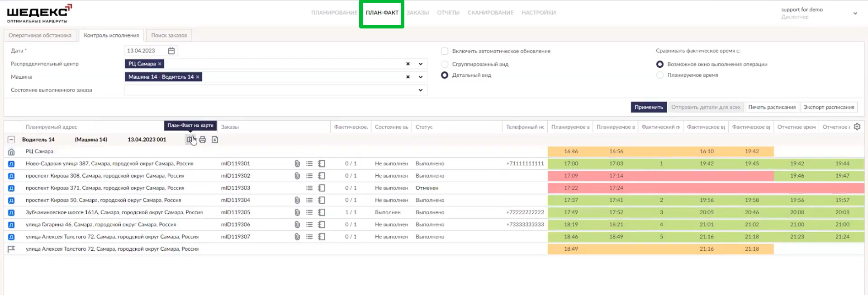Select the Сгруппированный вид radio option
The height and width of the screenshot is (295, 868).
pyautogui.click(x=445, y=64)
